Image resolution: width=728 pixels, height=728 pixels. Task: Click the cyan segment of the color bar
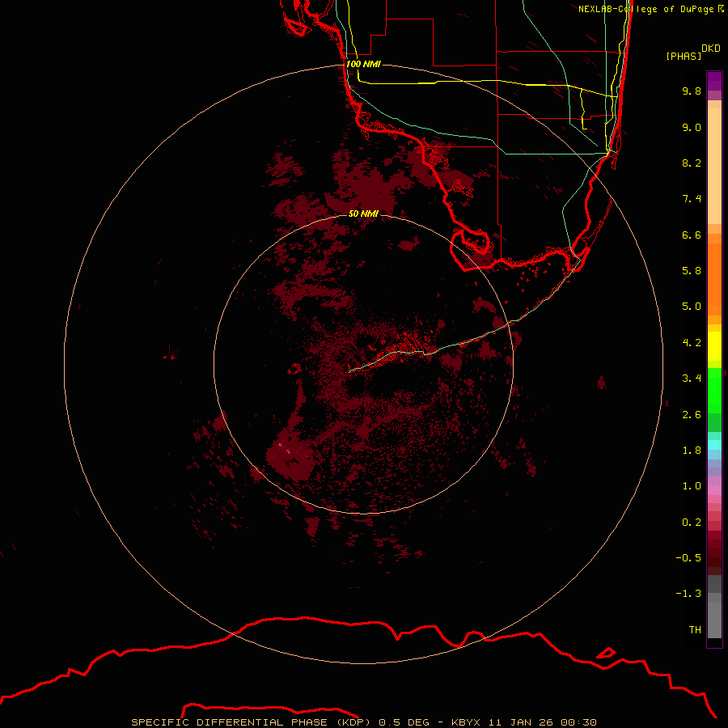(x=714, y=445)
